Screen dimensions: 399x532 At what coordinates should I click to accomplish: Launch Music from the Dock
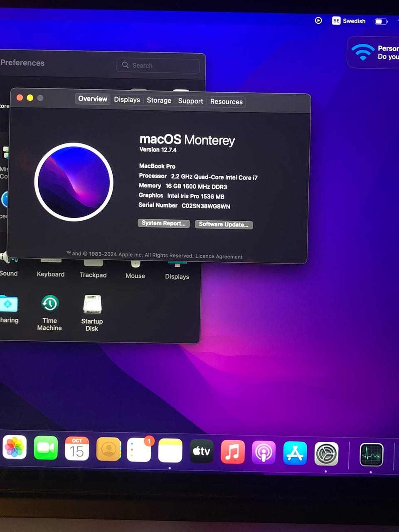233,452
